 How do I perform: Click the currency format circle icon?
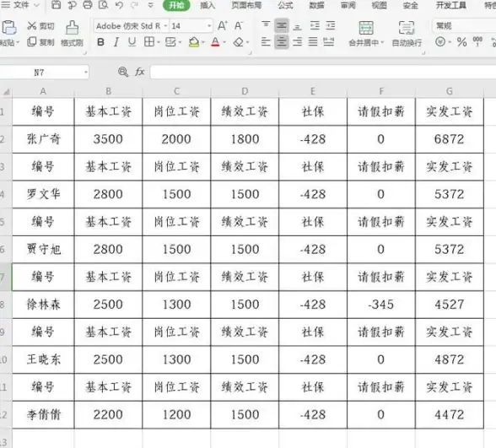[440, 41]
